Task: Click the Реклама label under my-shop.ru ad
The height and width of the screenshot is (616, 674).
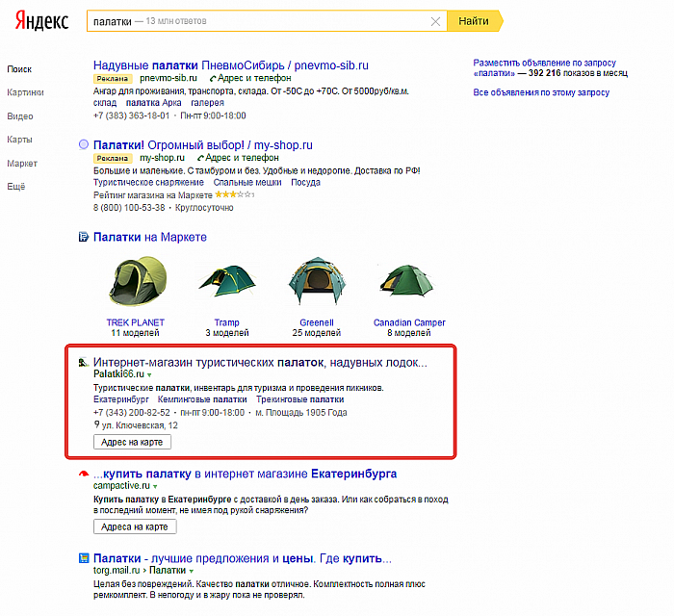Action: pyautogui.click(x=113, y=158)
